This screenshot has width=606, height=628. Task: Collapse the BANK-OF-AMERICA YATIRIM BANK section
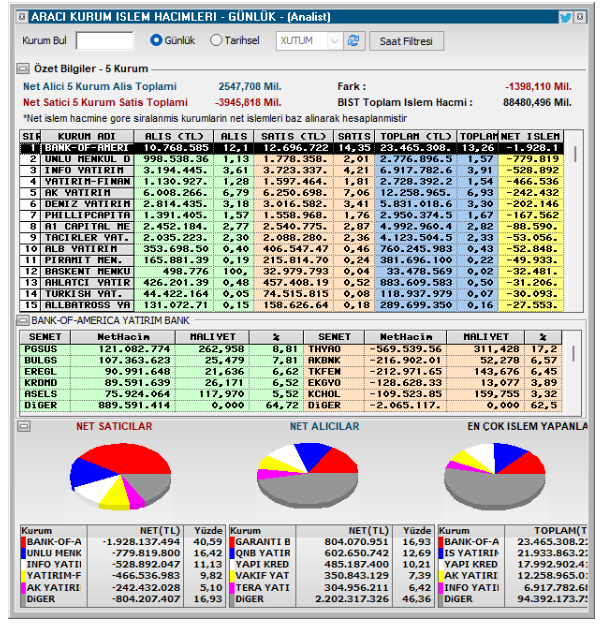23,320
